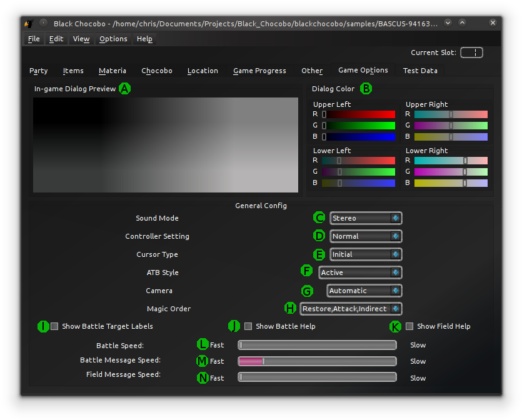Open the Options menu
This screenshot has width=522, height=420.
113,39
